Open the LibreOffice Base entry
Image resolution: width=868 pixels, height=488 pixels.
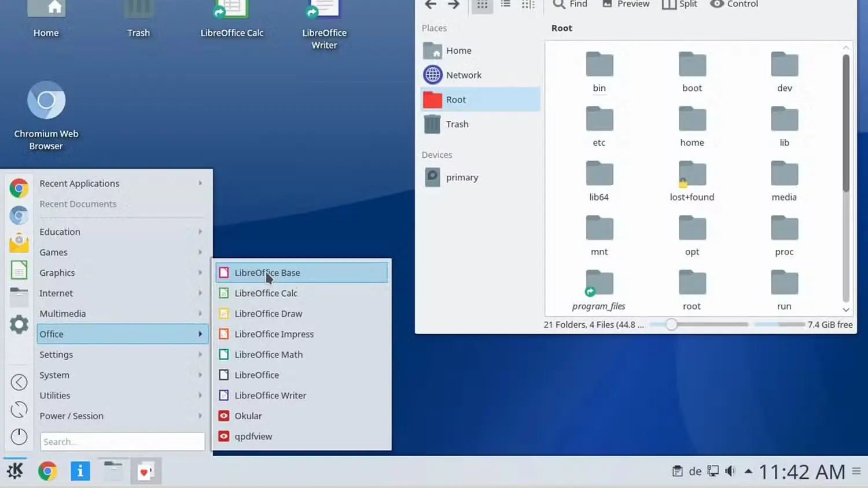point(301,272)
